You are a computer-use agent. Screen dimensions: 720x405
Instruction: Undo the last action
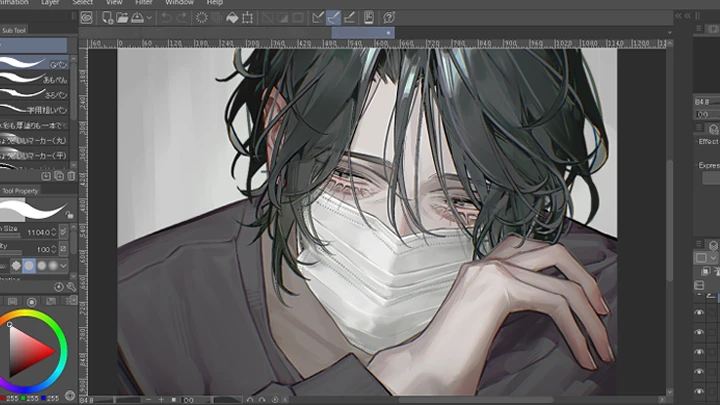pos(166,18)
